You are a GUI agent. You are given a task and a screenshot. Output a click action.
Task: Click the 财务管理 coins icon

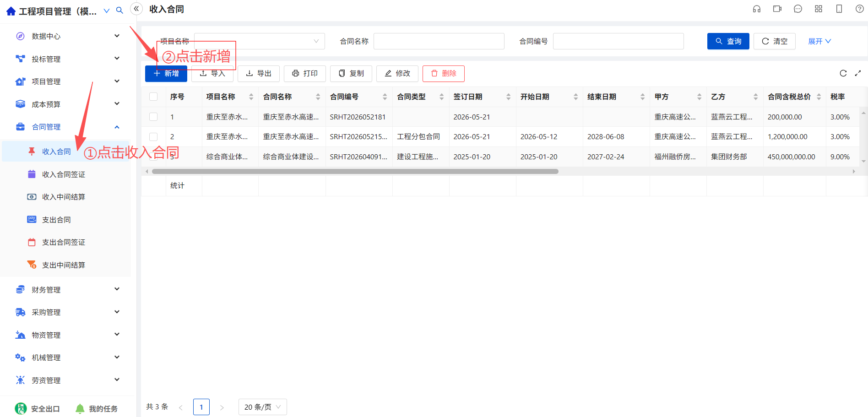click(20, 289)
